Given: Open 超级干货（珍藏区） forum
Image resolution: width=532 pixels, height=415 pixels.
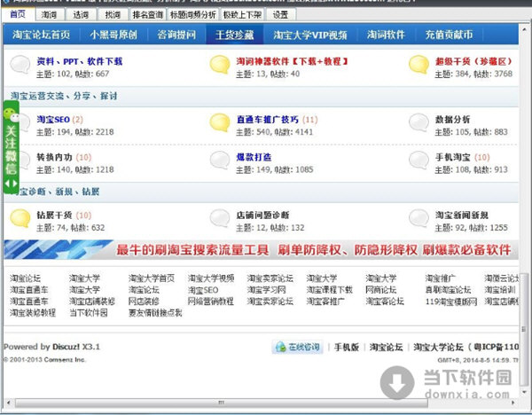Looking at the screenshot, I should pos(474,61).
